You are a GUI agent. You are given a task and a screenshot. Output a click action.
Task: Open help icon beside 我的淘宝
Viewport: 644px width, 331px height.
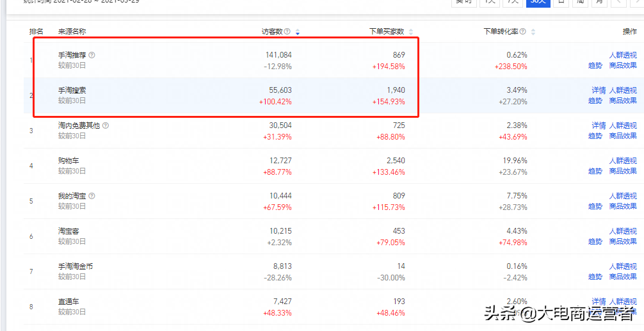pos(92,196)
